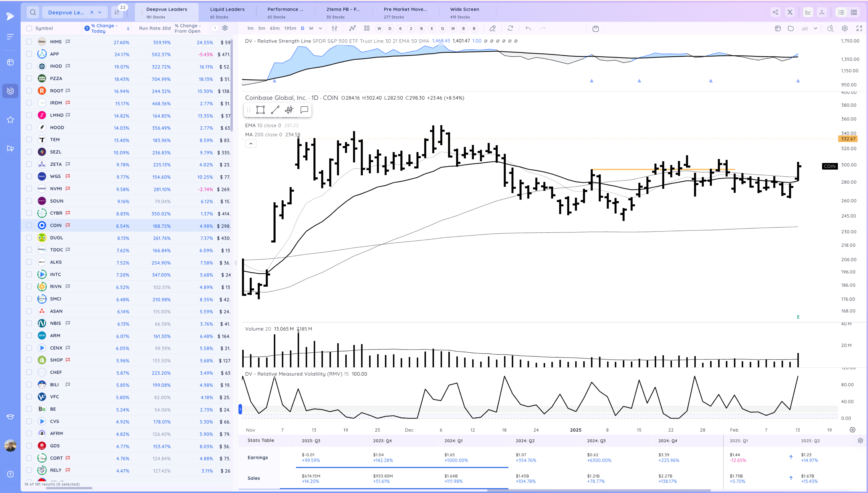Open the Pre Market Movers tab
The height and width of the screenshot is (493, 868).
(x=405, y=13)
